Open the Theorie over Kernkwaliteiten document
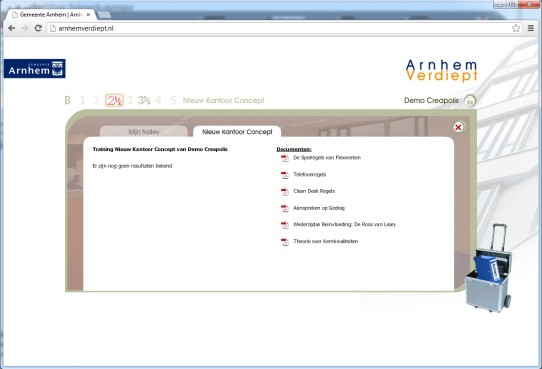542x369 pixels. pyautogui.click(x=326, y=241)
